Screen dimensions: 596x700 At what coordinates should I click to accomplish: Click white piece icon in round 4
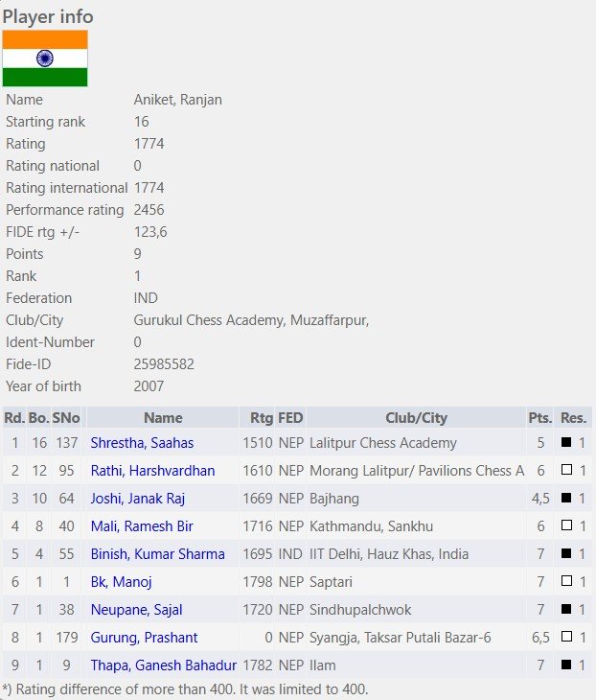566,525
